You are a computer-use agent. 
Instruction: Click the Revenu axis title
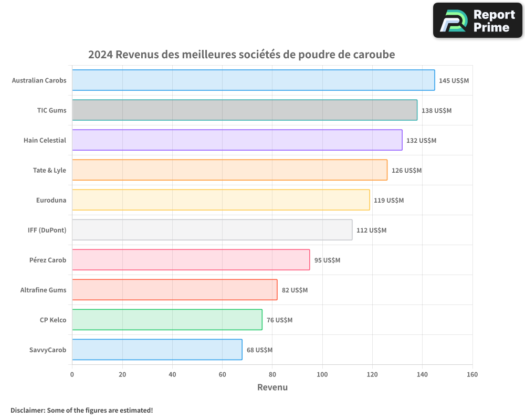click(x=272, y=387)
